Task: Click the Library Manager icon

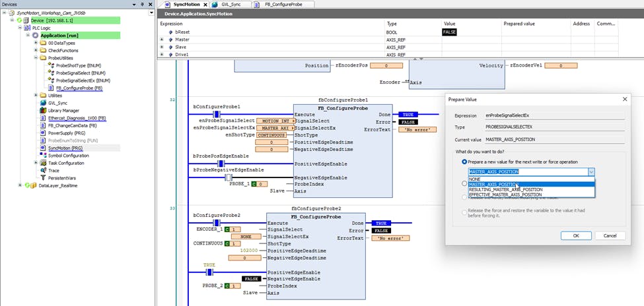Action: 43,110
